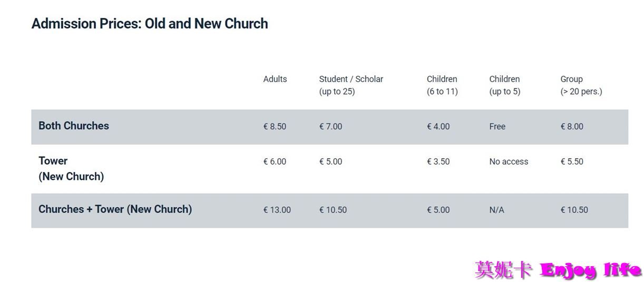Select the € 13.00 combined adult price
The height and width of the screenshot is (282, 644).
(277, 210)
